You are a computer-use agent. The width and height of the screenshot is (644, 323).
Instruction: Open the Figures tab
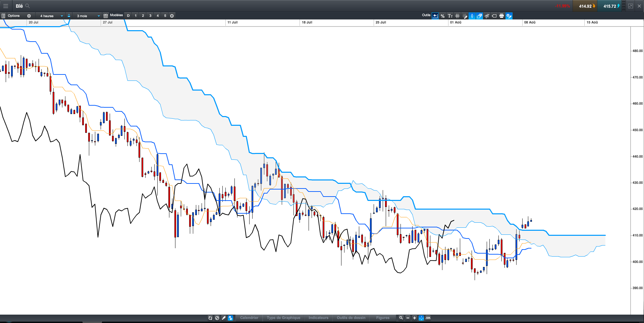pyautogui.click(x=383, y=318)
